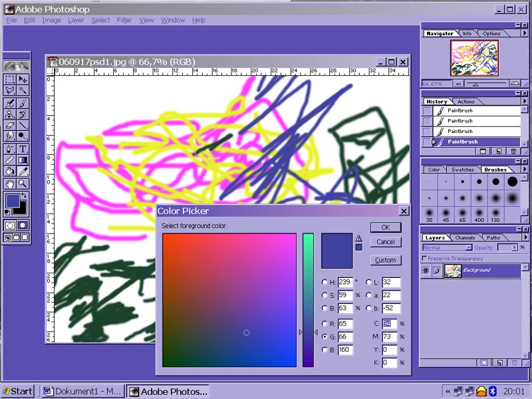Image resolution: width=532 pixels, height=399 pixels.
Task: Click OK in the Color Picker
Action: click(386, 227)
